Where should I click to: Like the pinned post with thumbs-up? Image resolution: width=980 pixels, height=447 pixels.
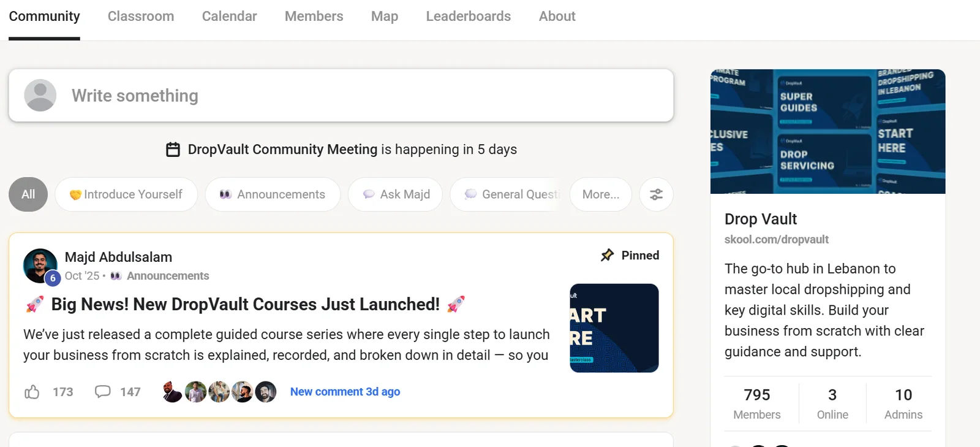coord(32,391)
